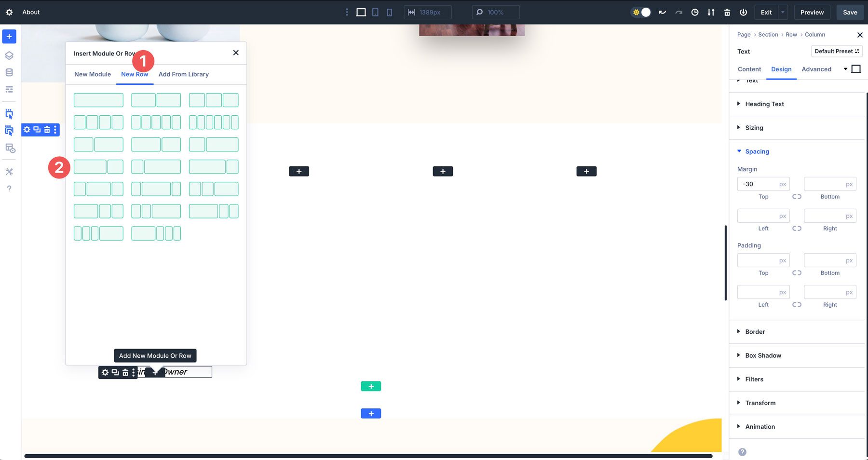Viewport: 868px width, 460px height.
Task: Link the margin Top and Bottom values
Action: [797, 196]
